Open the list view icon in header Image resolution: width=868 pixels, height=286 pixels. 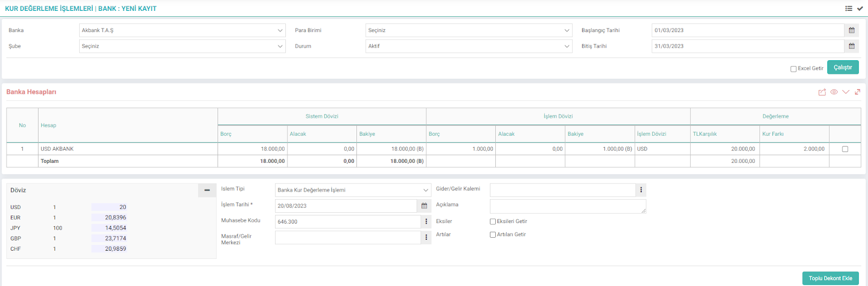pyautogui.click(x=848, y=8)
